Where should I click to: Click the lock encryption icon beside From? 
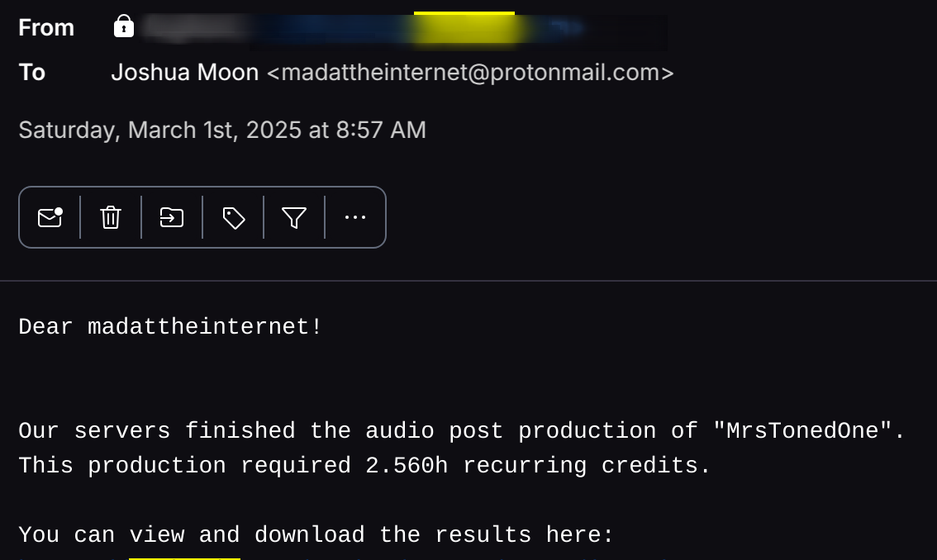coord(124,26)
